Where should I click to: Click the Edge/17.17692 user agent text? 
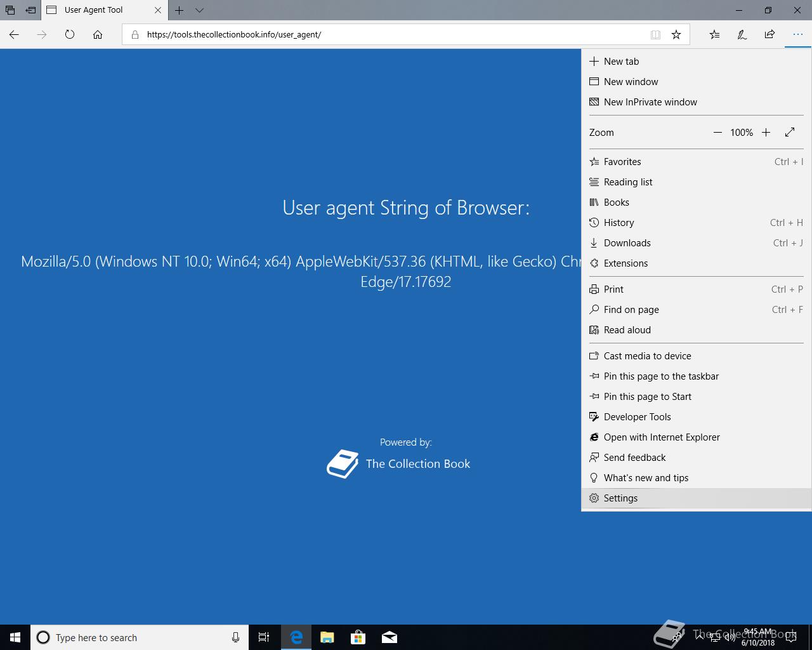point(406,282)
